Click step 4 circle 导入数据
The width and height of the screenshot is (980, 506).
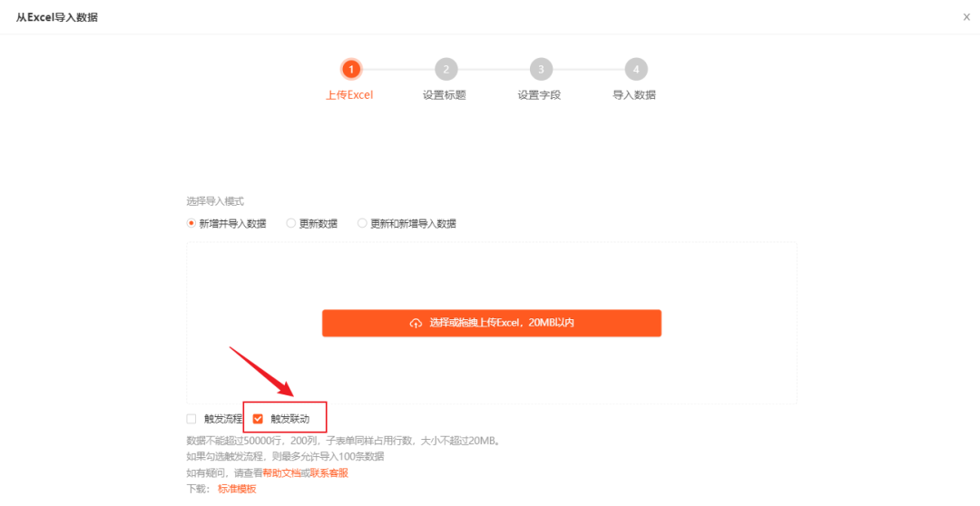pos(636,69)
